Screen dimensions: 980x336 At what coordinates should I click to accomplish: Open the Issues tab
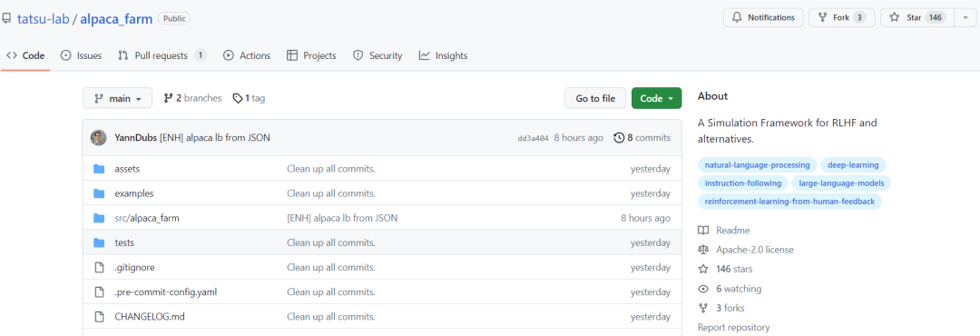[81, 55]
